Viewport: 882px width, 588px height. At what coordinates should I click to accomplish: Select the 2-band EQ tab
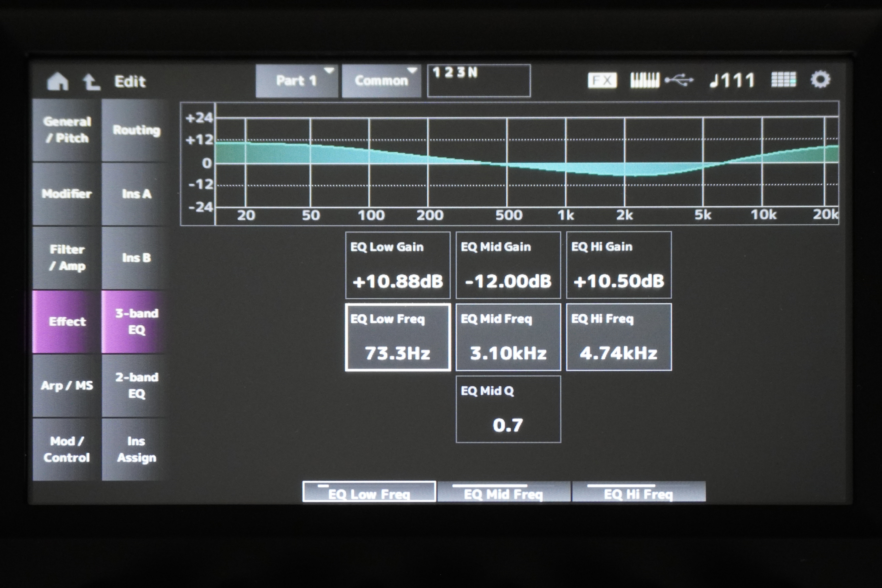[x=136, y=386]
